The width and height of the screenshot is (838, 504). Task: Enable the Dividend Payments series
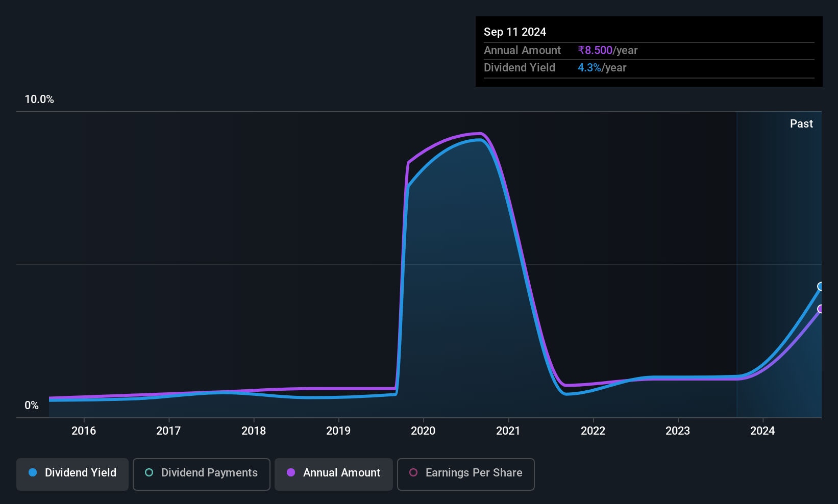(x=202, y=474)
